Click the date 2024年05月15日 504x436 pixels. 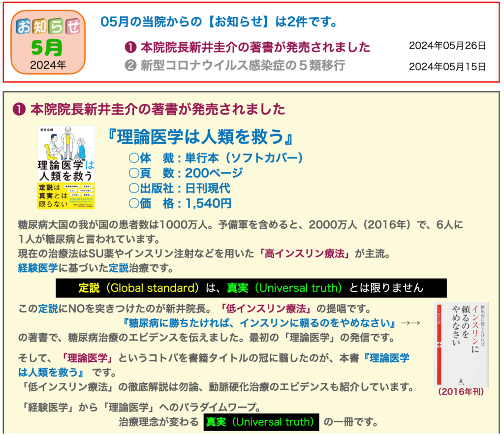click(447, 66)
